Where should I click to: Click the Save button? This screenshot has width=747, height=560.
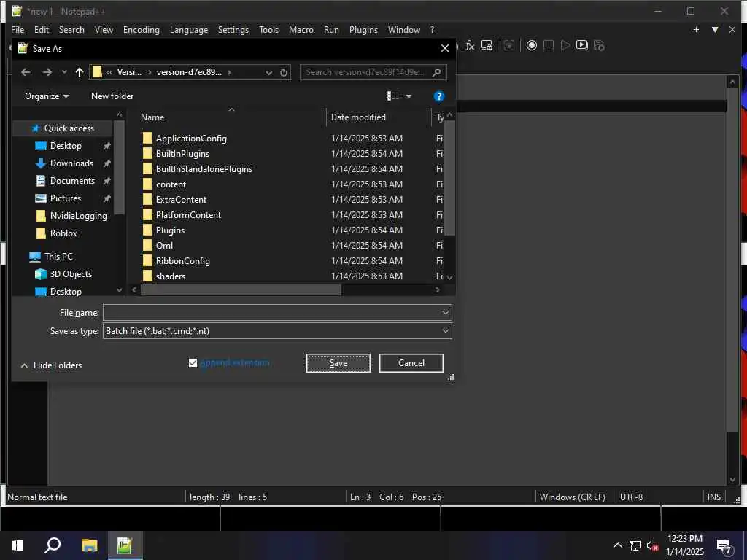[x=338, y=363]
